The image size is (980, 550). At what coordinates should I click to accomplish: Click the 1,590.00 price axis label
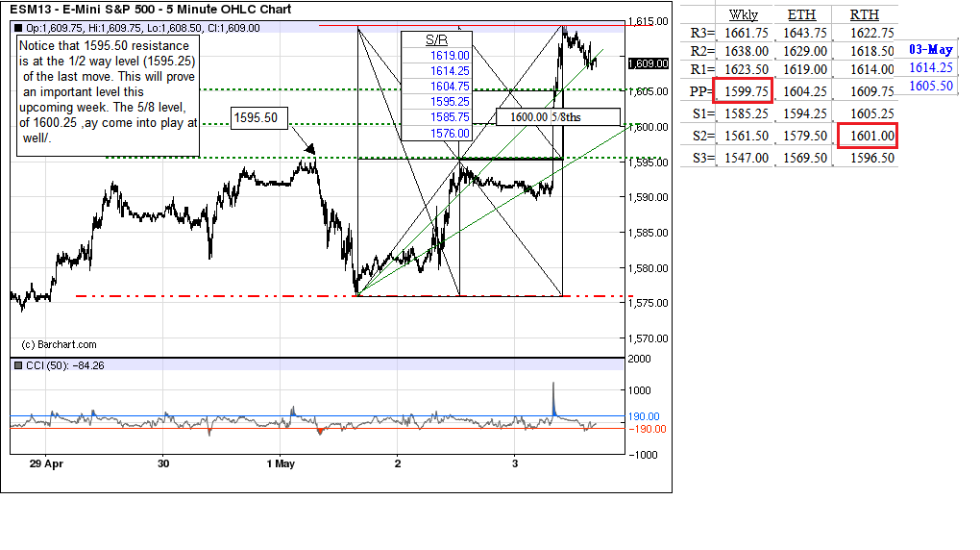coord(649,197)
